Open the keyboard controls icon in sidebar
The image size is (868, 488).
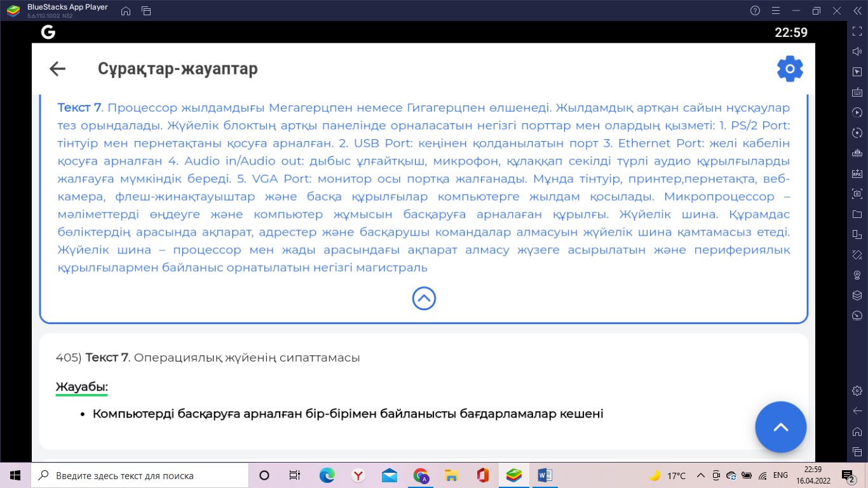pyautogui.click(x=857, y=92)
